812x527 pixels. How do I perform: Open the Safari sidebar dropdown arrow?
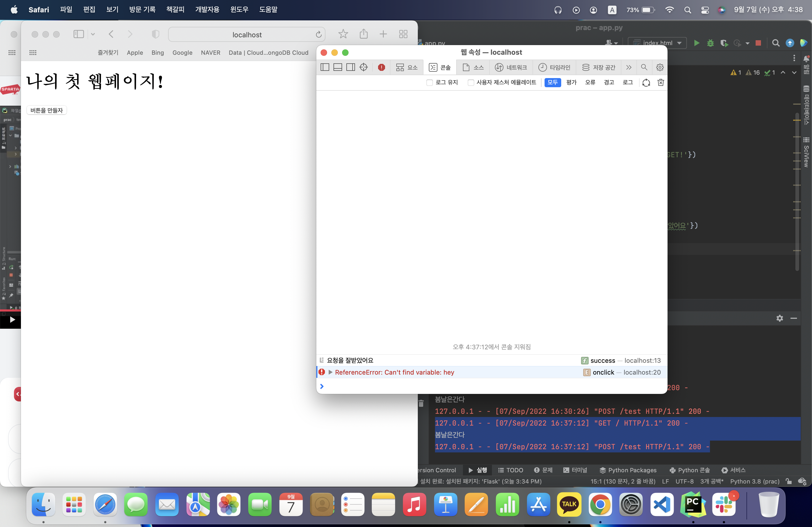(x=93, y=34)
